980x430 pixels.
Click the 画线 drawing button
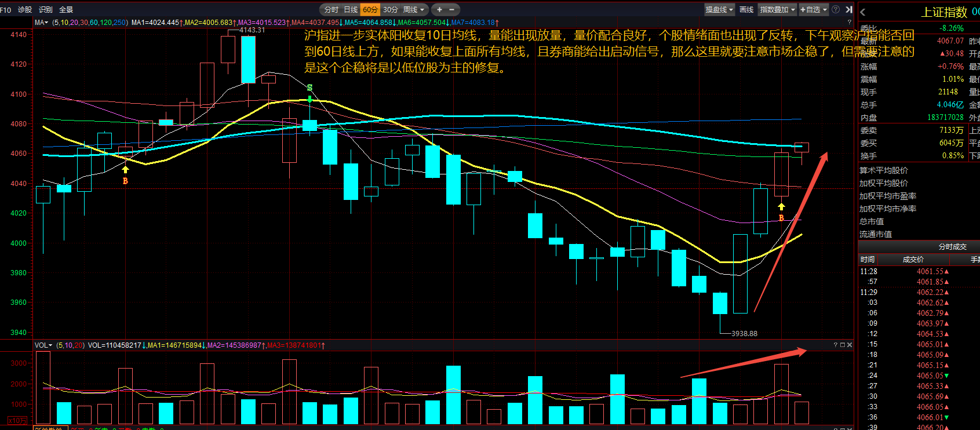pyautogui.click(x=746, y=9)
